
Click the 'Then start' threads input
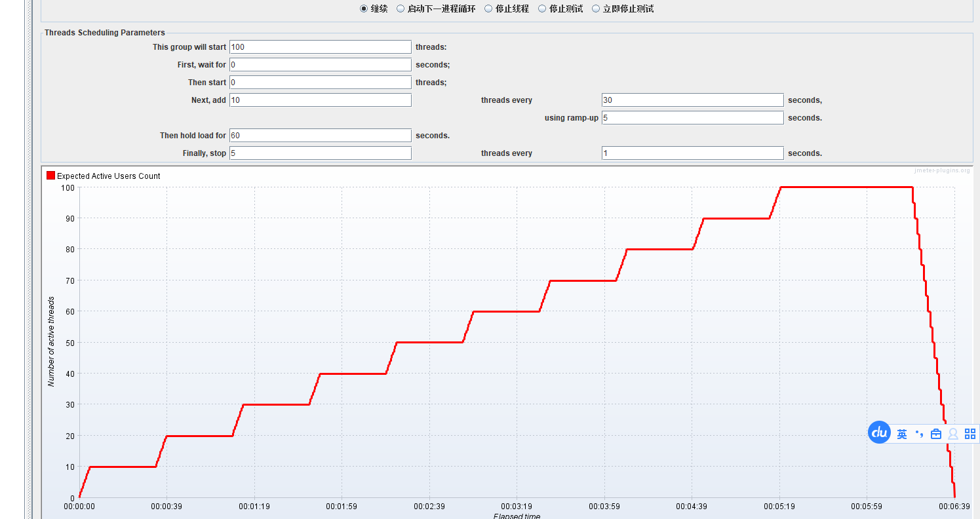point(320,83)
